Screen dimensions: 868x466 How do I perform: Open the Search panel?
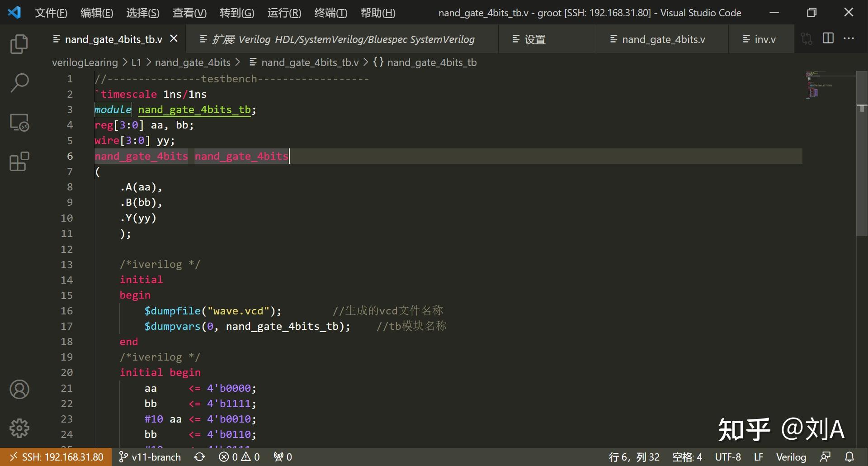point(19,82)
